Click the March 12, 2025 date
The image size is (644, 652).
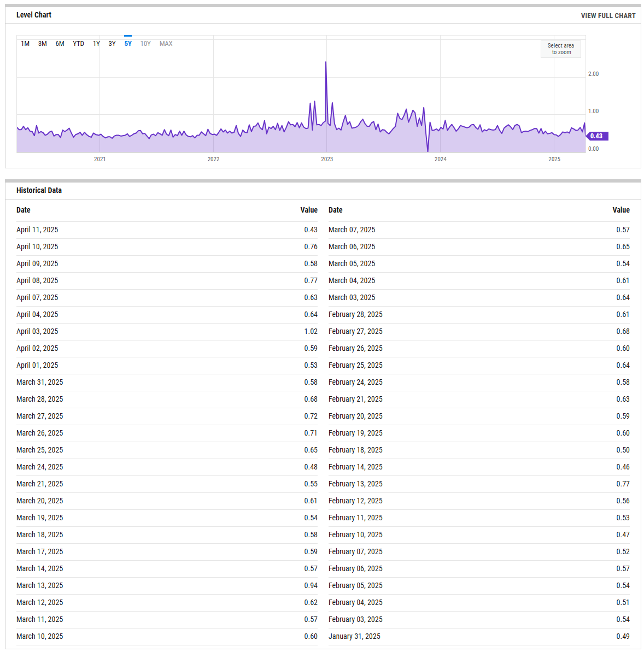click(x=39, y=602)
